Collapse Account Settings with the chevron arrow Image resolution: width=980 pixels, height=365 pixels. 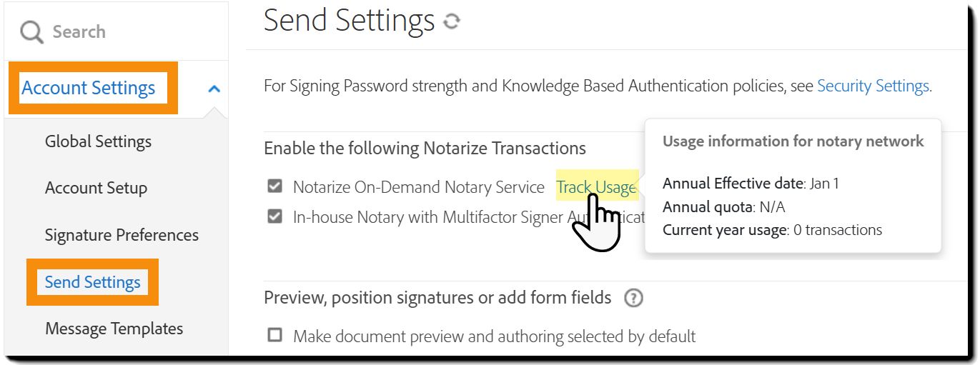214,89
